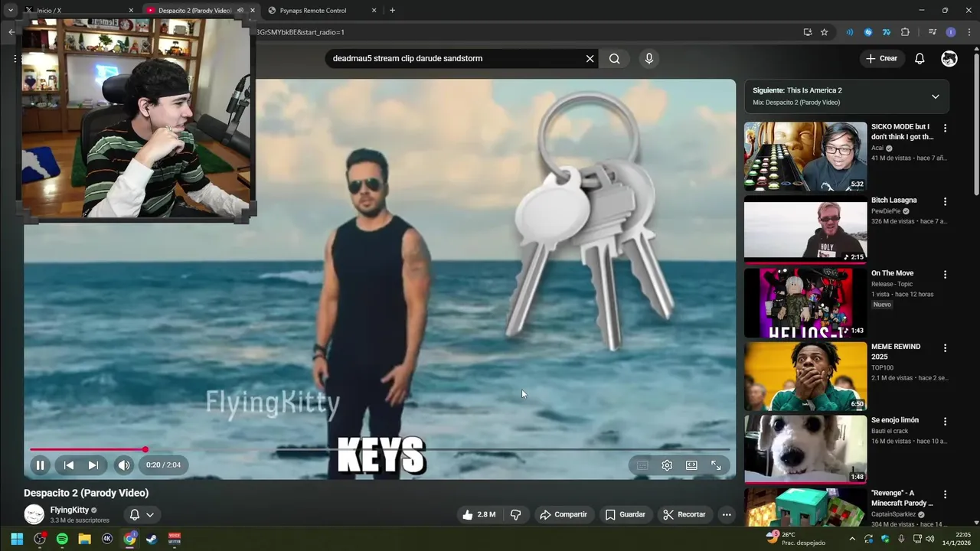
Task: Open the taskbar clock showing 22:05
Action: click(956, 539)
